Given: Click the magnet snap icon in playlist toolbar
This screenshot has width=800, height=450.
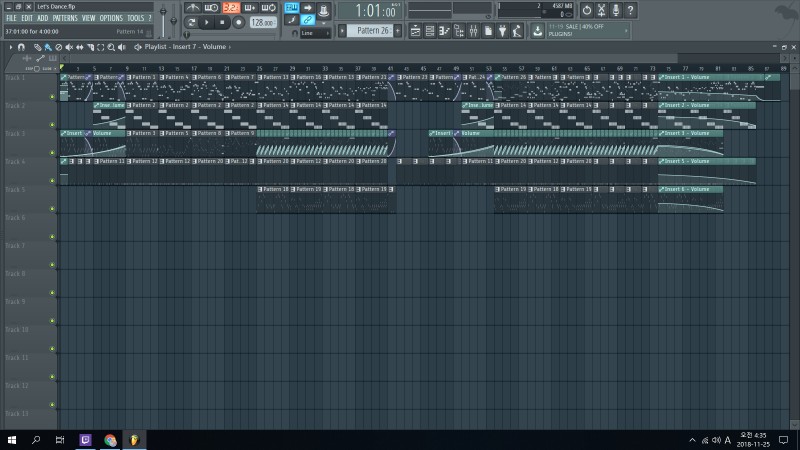Looking at the screenshot, I should click(x=21, y=47).
